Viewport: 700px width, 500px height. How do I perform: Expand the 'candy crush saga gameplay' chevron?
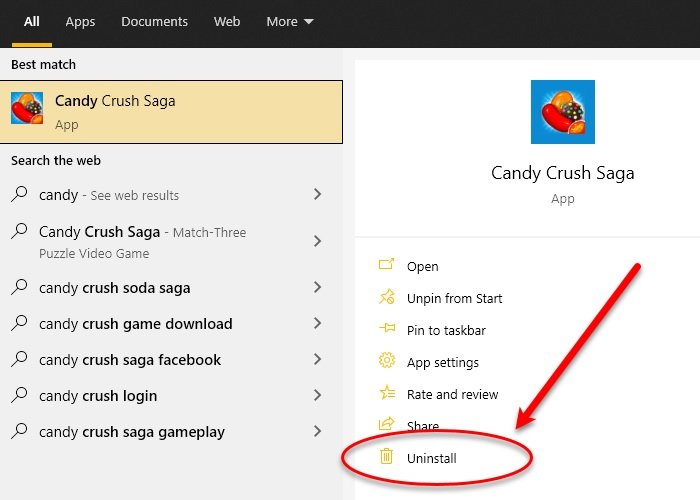(x=317, y=431)
